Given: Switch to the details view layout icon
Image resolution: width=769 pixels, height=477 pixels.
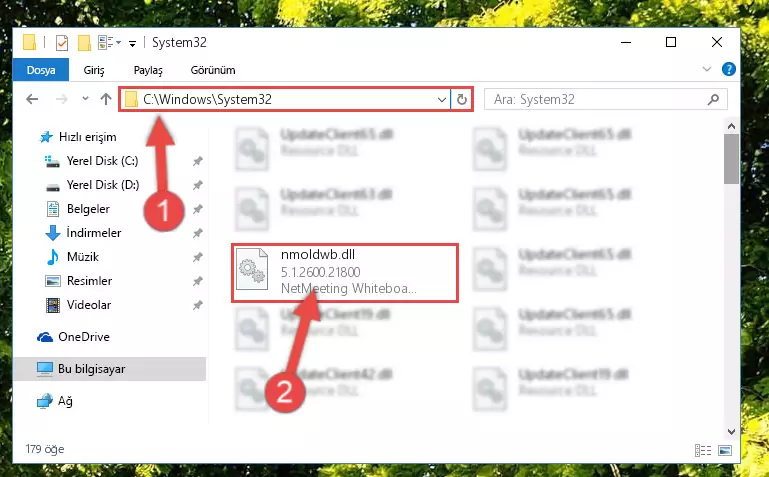Looking at the screenshot, I should (x=703, y=450).
